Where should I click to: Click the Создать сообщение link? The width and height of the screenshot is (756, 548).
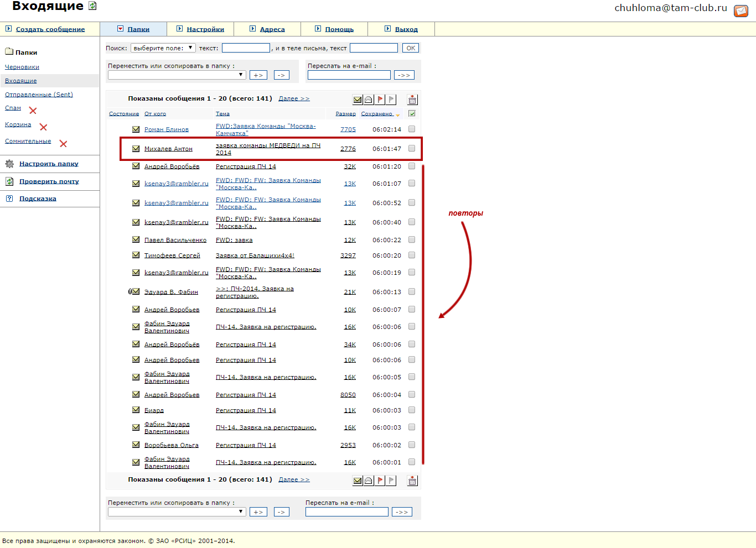50,29
